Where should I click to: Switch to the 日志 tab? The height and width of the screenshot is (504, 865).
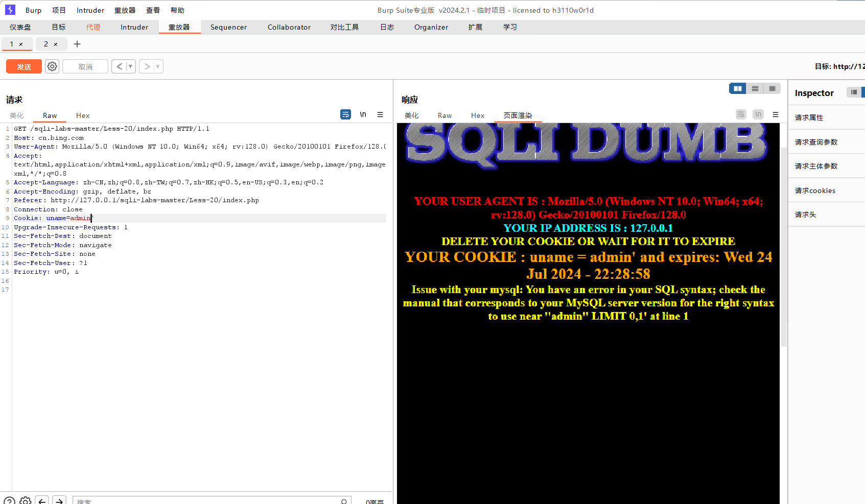tap(387, 27)
